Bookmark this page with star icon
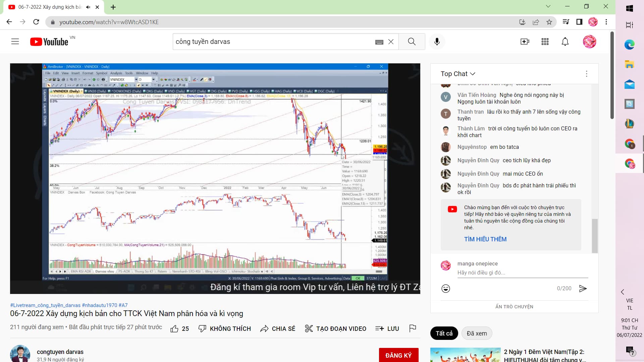 (549, 22)
